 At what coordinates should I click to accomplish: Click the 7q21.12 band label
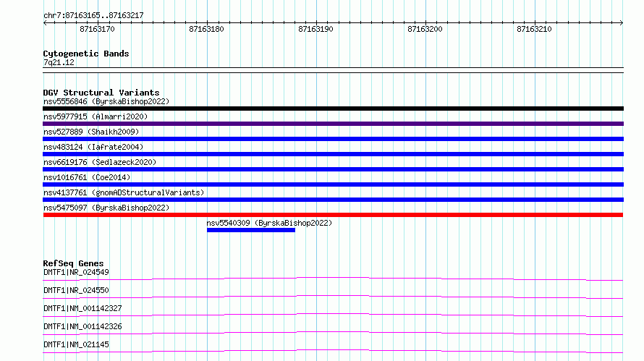[x=59, y=62]
